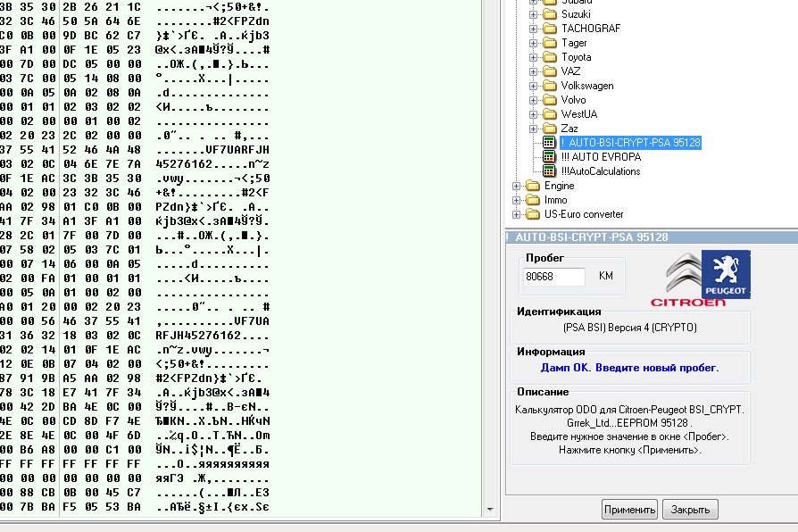Image resolution: width=798 pixels, height=532 pixels.
Task: Click the Tager folder icon
Action: [550, 43]
